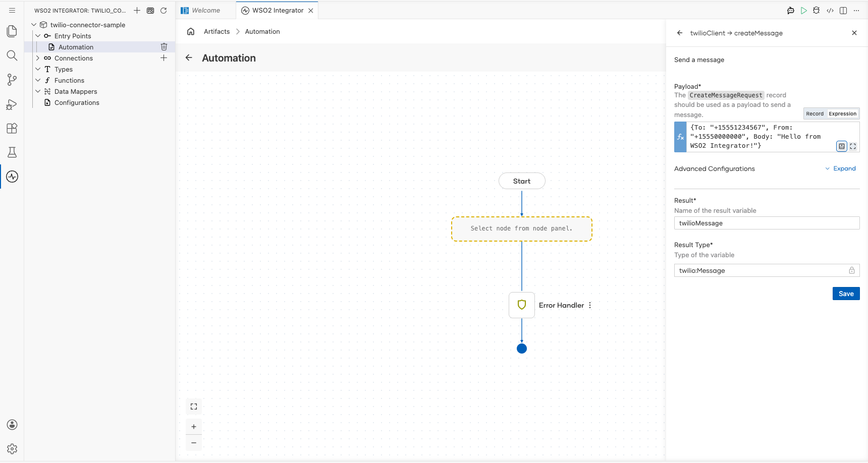Open the Testing flask view

tap(12, 152)
